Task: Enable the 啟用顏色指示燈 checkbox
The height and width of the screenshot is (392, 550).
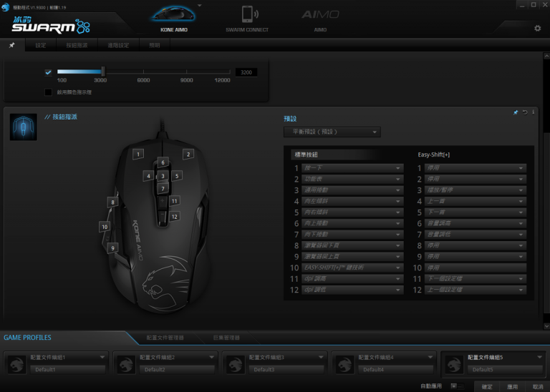Action: [x=48, y=92]
